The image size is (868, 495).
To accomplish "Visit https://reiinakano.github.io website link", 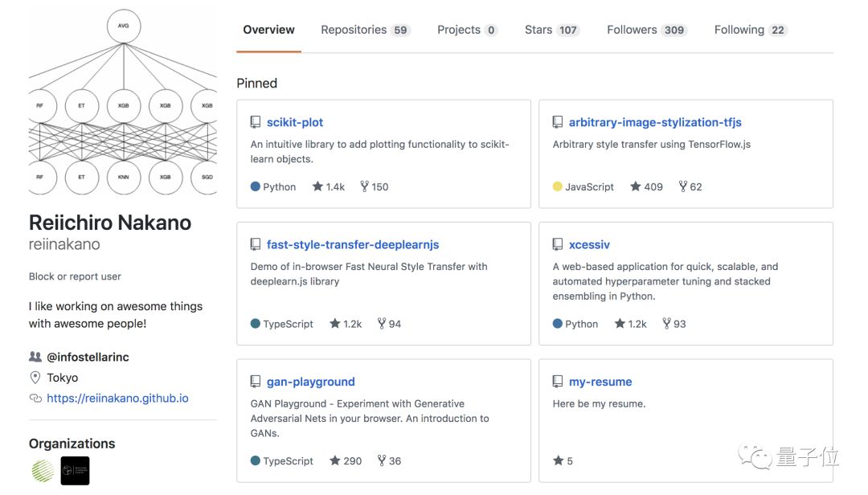I will click(117, 398).
